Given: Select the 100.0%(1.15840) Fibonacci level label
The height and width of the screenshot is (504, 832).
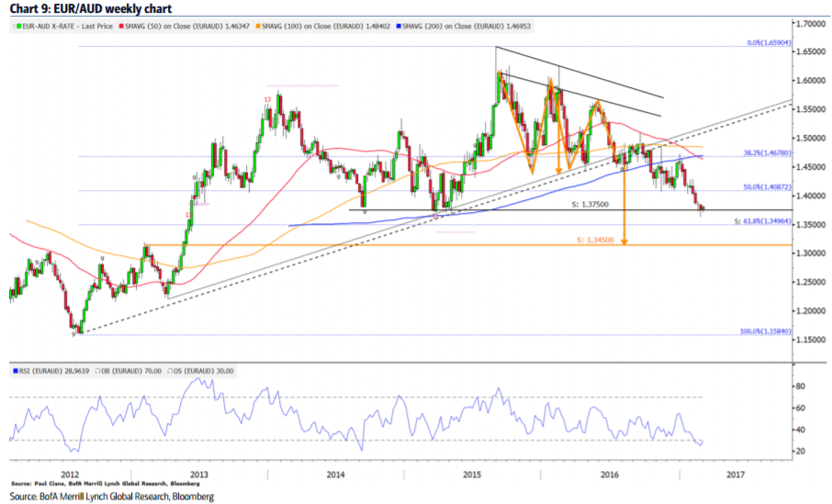Looking at the screenshot, I should [764, 330].
